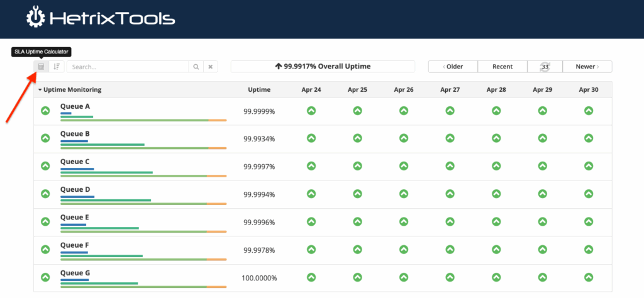Click the 33 refresh countdown button

[x=545, y=67]
